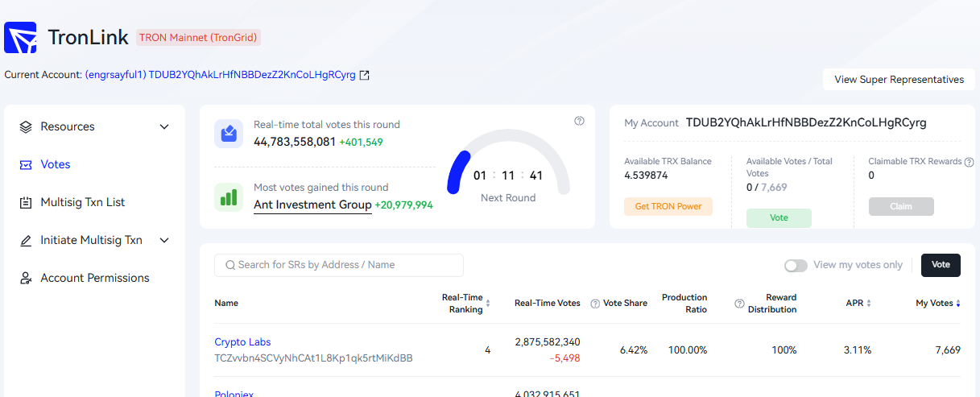Sort by Real-Time Ranking arrows
Image resolution: width=980 pixels, height=397 pixels.
[488, 304]
